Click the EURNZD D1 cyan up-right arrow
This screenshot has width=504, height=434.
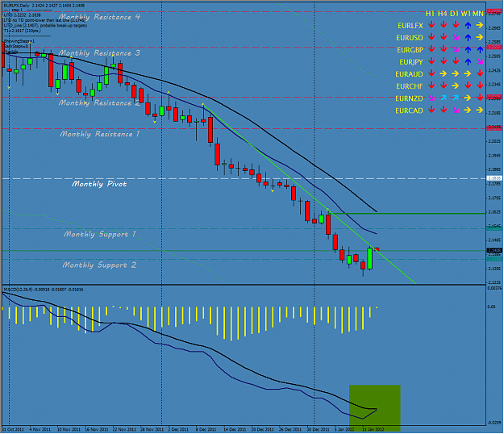(456, 98)
